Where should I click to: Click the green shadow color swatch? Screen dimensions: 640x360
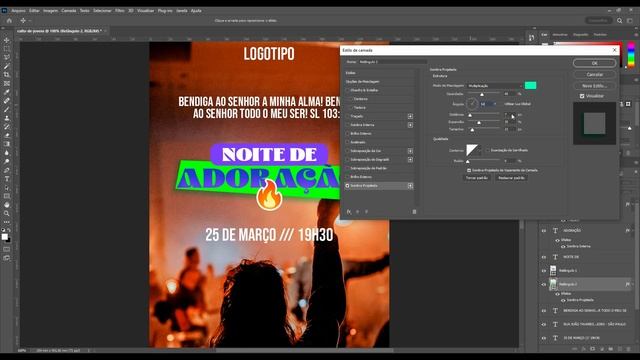(530, 85)
